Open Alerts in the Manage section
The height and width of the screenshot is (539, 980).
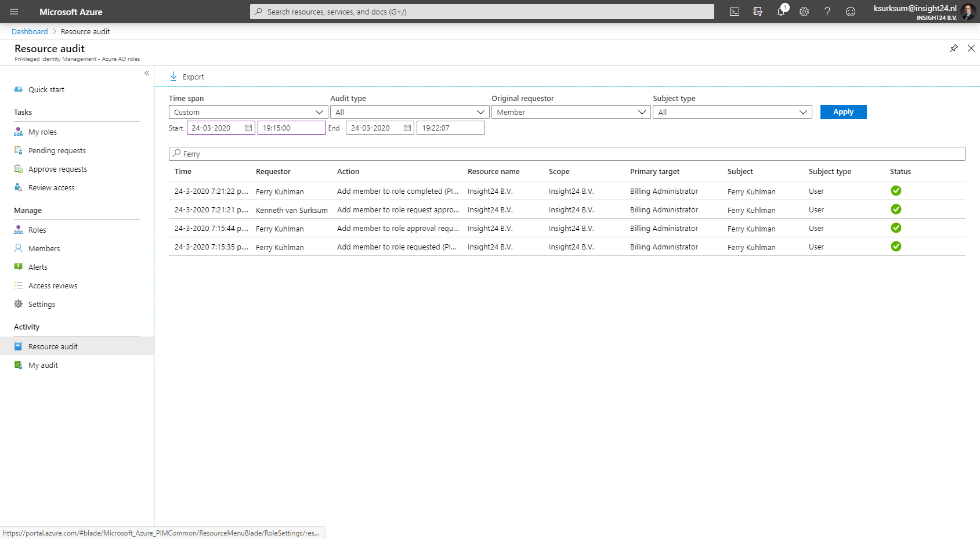pyautogui.click(x=39, y=267)
